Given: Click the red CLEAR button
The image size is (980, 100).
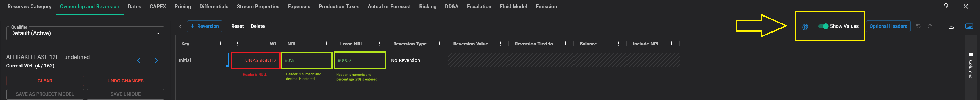Looking at the screenshot, I should click(x=45, y=81).
